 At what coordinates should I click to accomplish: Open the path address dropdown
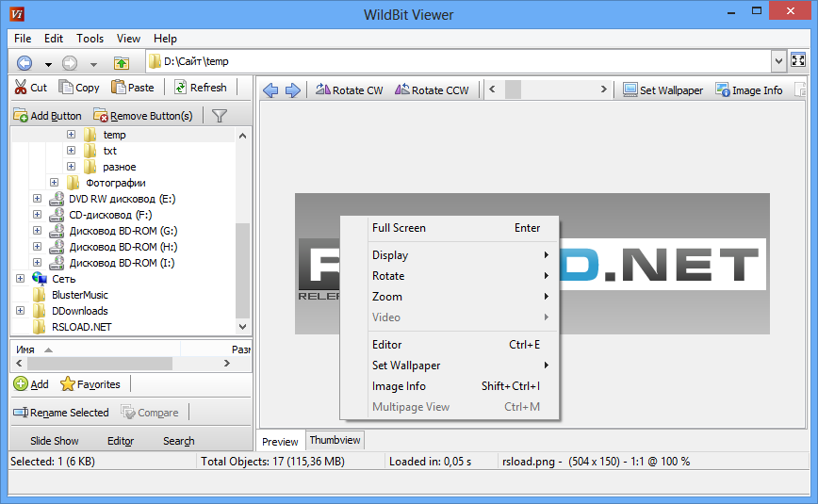tap(778, 61)
